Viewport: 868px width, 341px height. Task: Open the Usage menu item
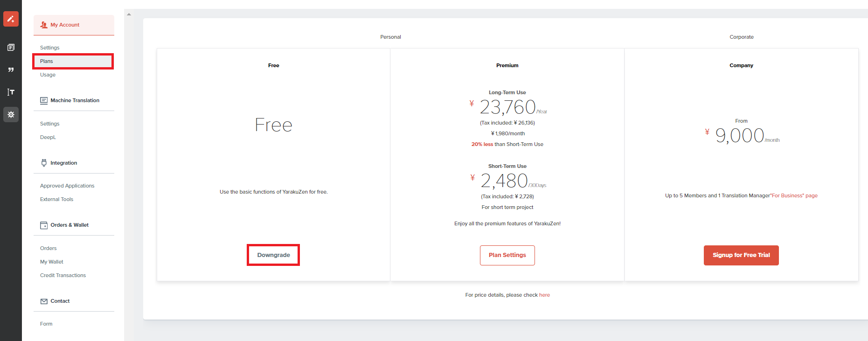click(x=48, y=75)
